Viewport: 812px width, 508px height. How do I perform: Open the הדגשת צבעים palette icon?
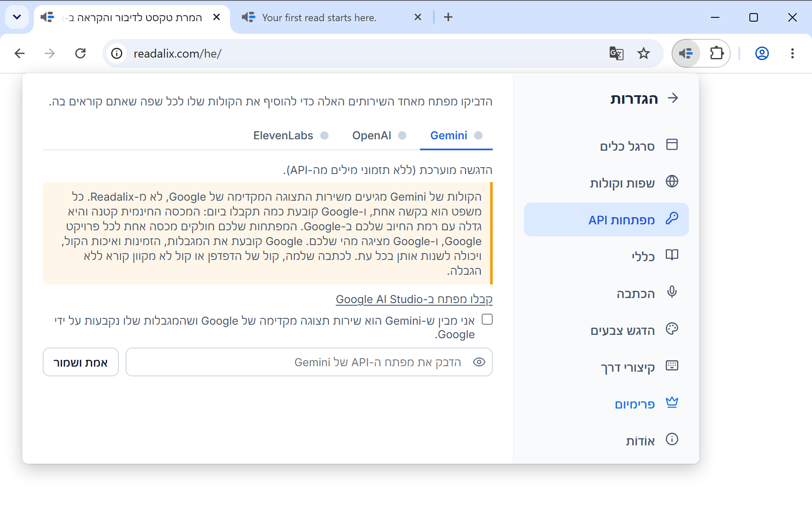(x=672, y=329)
